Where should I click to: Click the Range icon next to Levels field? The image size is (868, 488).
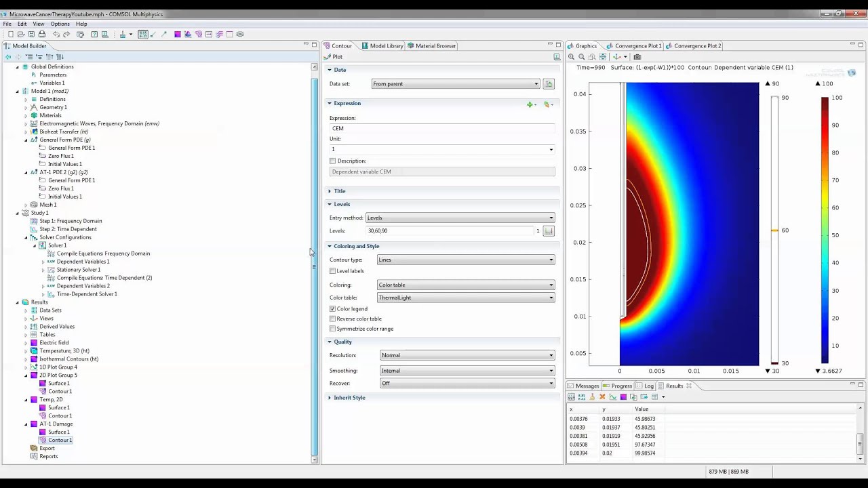549,231
